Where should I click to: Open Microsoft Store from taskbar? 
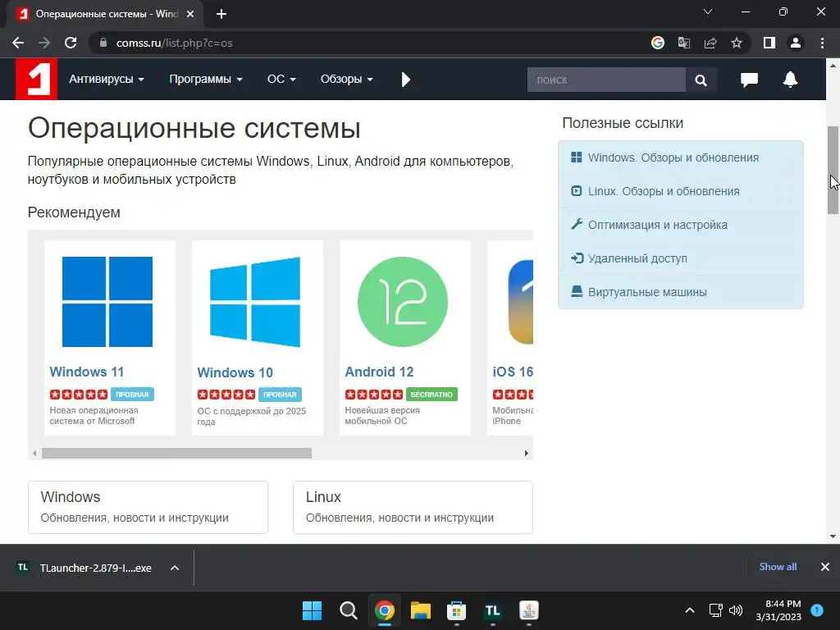(456, 610)
